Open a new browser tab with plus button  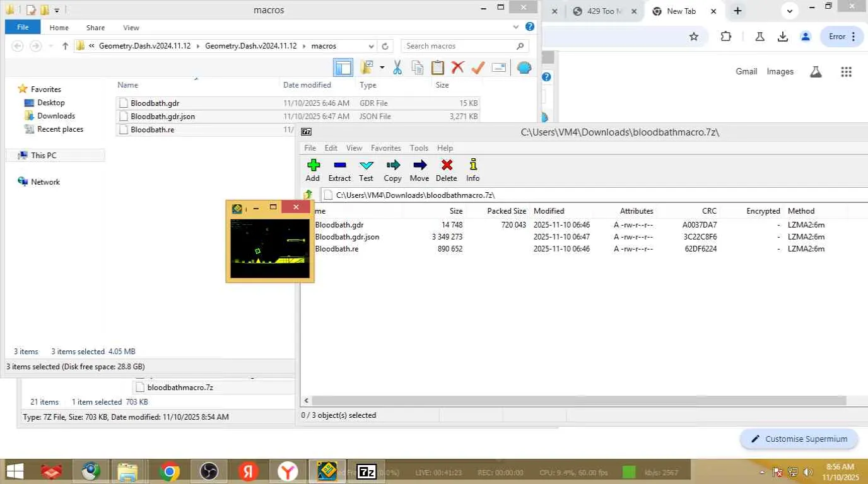737,11
